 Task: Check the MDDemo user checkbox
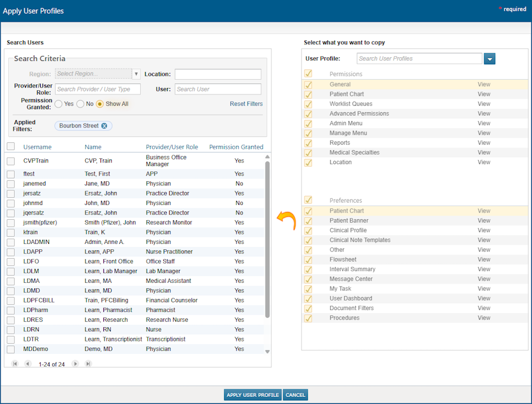[11, 350]
